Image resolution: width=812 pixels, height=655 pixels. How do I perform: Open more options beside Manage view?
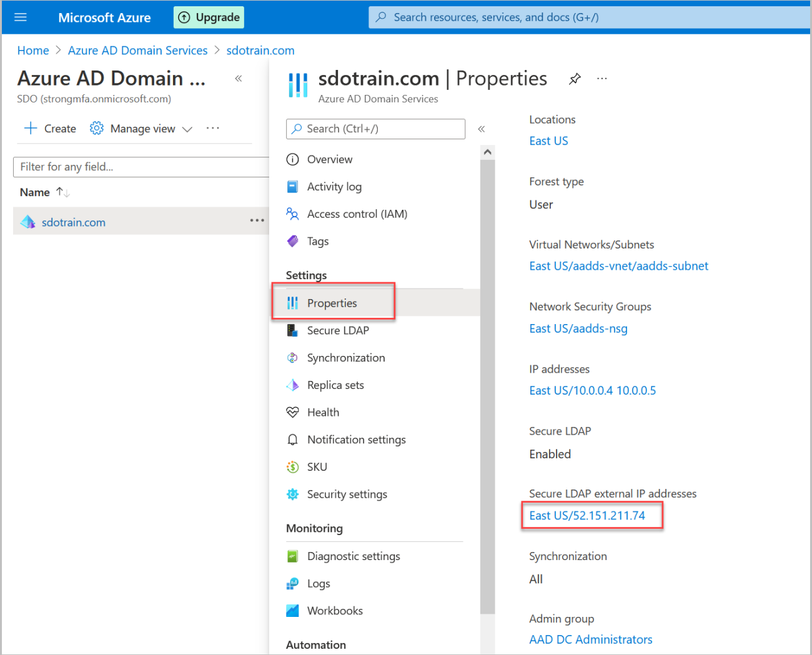[213, 128]
